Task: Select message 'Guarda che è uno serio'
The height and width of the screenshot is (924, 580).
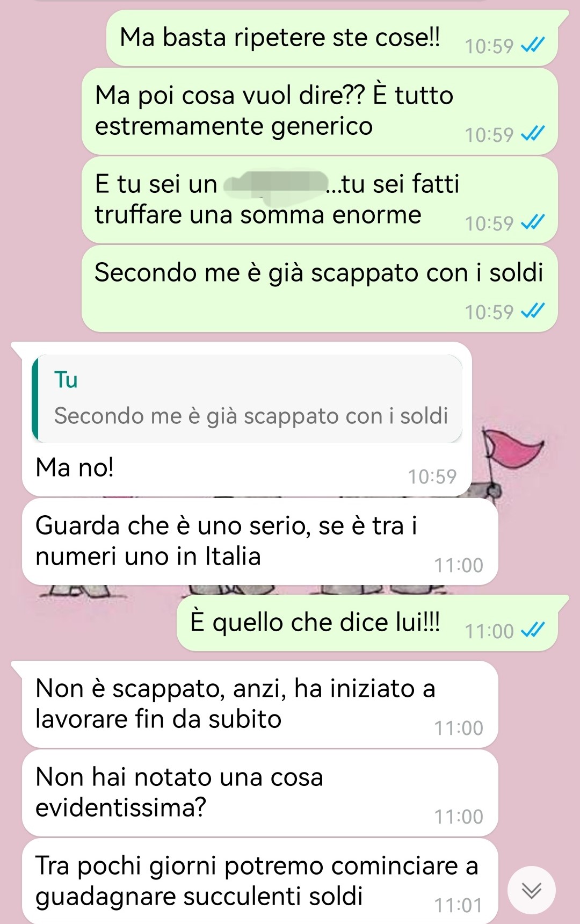Action: tap(260, 542)
